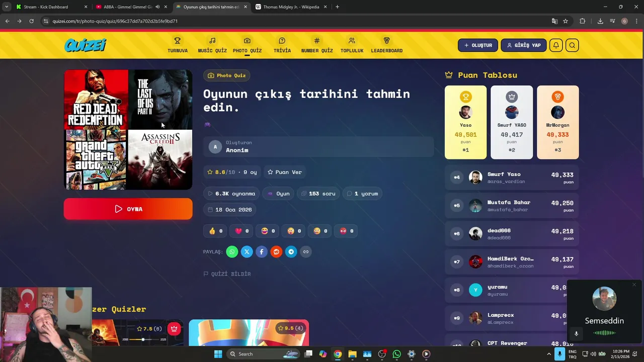Open the similar quiz rated 9.5
Image resolution: width=644 pixels, height=362 pixels.
click(x=249, y=333)
